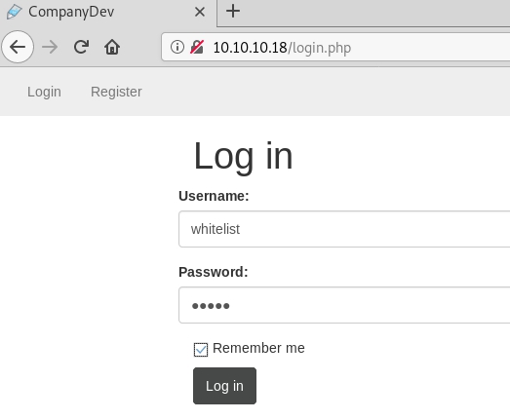
Task: Select the CompanyDev tab title
Action: pos(71,12)
